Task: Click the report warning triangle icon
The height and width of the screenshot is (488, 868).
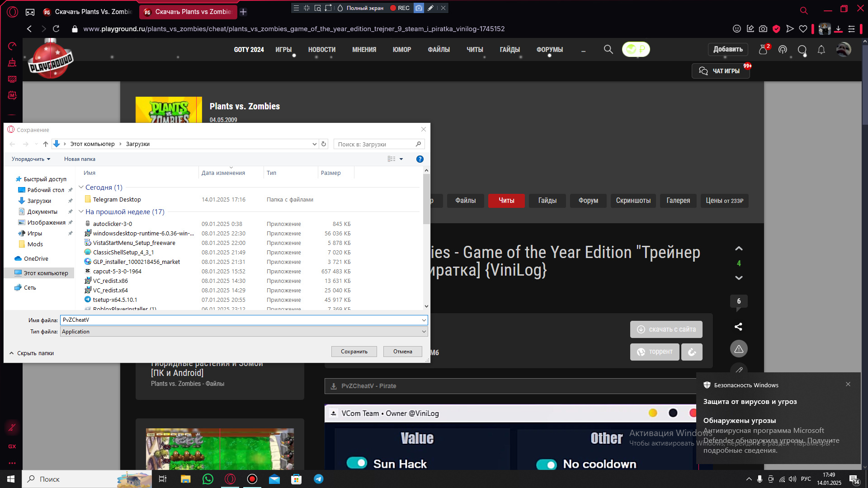Action: click(x=739, y=349)
